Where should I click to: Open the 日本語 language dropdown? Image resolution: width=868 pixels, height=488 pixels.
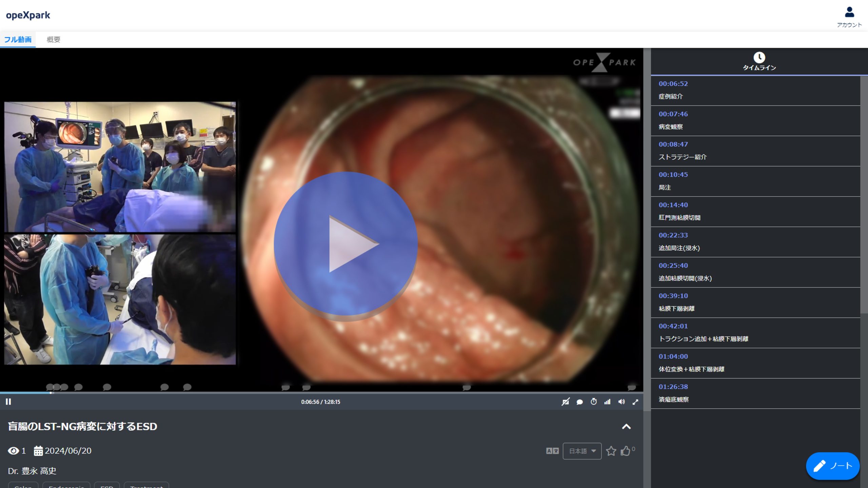[x=582, y=451]
